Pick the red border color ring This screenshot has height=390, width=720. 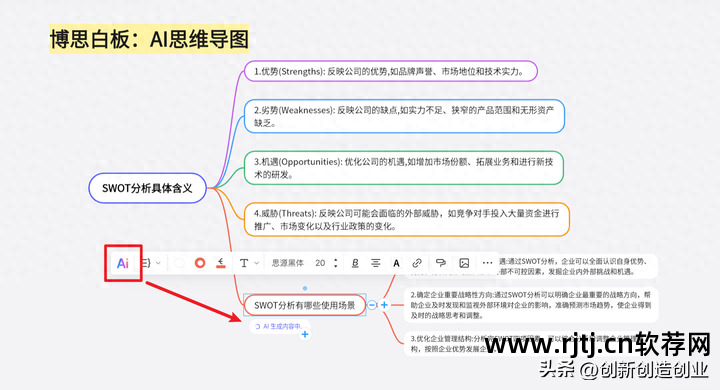[200, 263]
